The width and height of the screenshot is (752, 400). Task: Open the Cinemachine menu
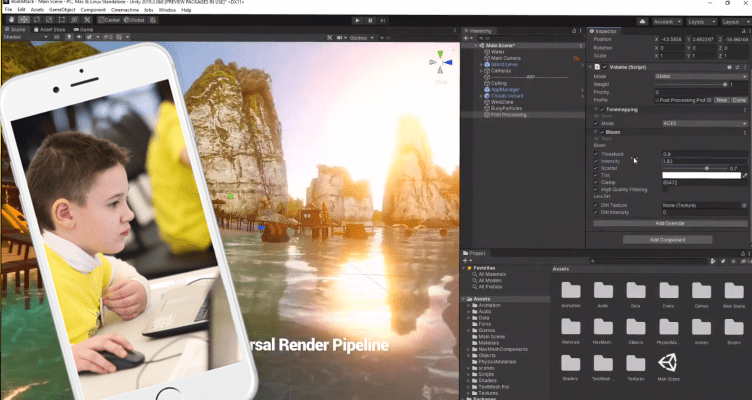[x=125, y=10]
